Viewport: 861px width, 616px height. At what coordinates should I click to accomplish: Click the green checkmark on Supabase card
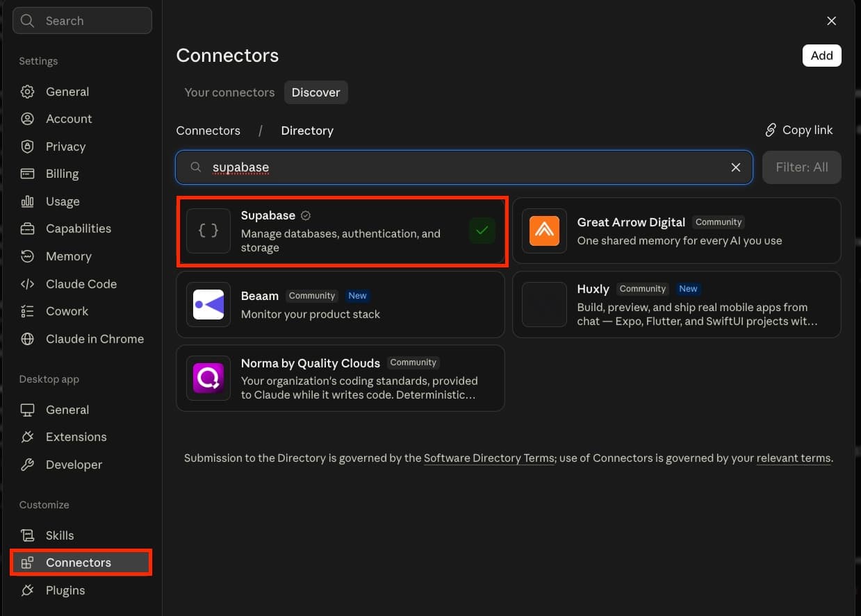482,231
